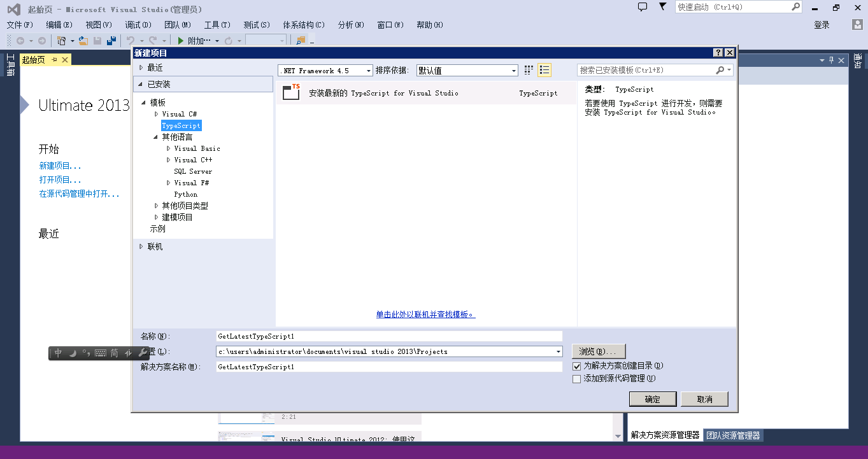Click the Save All toolbar icon
Image resolution: width=868 pixels, height=459 pixels.
click(x=111, y=41)
